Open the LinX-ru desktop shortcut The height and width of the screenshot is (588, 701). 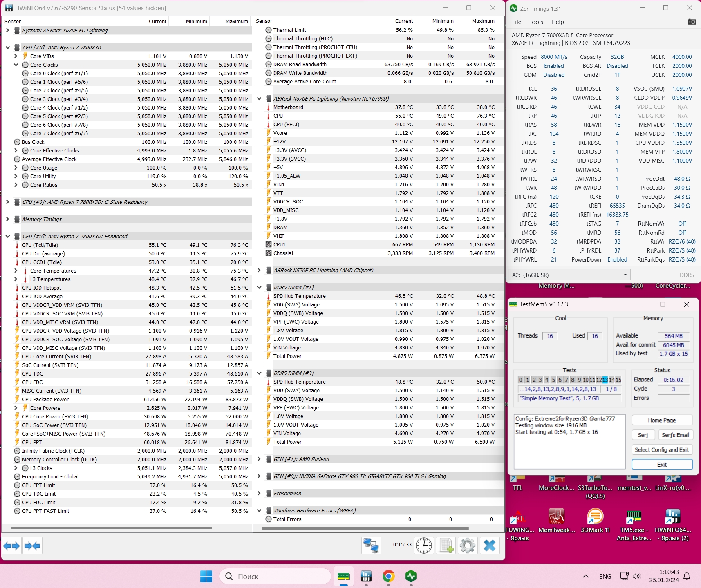(673, 483)
